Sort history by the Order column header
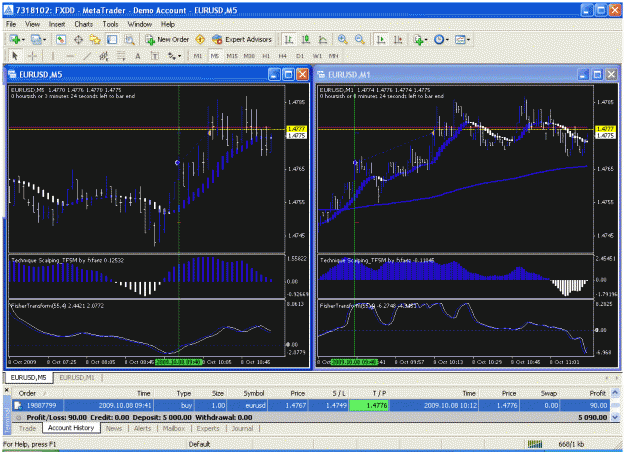 (27, 393)
